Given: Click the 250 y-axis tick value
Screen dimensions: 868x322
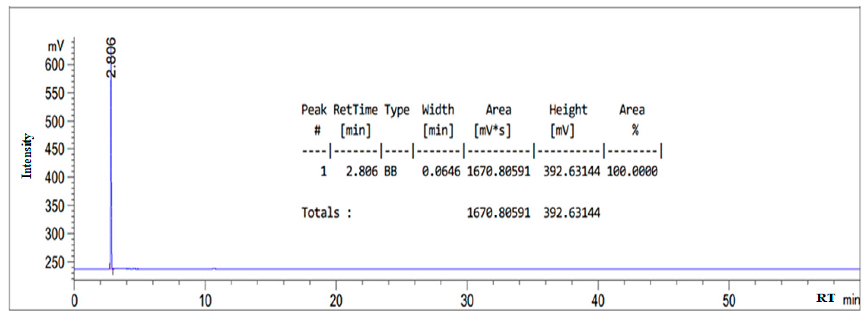Looking at the screenshot, I should coord(54,262).
